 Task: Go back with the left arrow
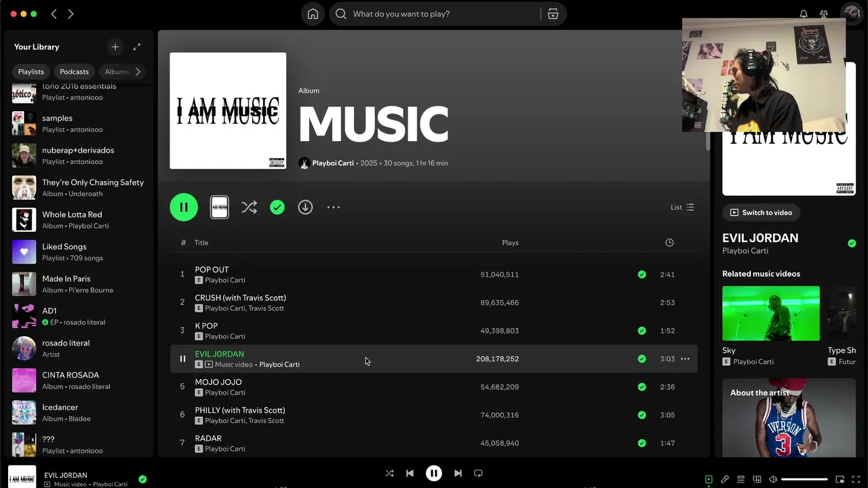pos(54,14)
